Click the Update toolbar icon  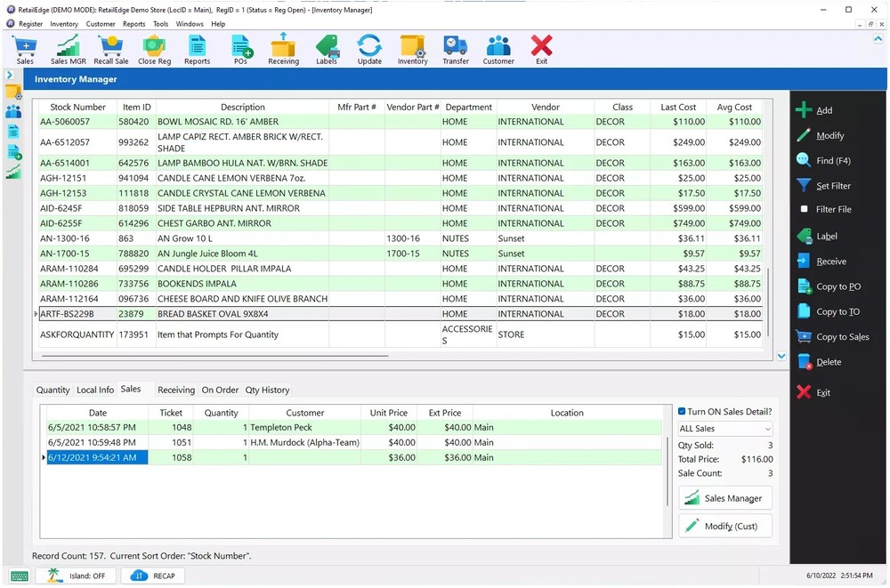pos(369,49)
